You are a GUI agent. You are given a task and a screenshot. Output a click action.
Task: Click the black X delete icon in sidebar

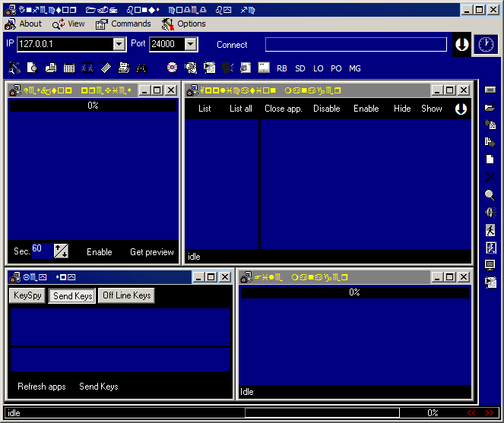[x=490, y=177]
